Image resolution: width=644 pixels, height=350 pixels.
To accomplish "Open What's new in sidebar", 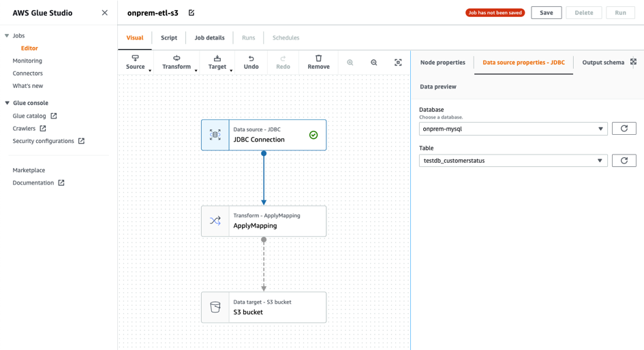I will pyautogui.click(x=27, y=86).
